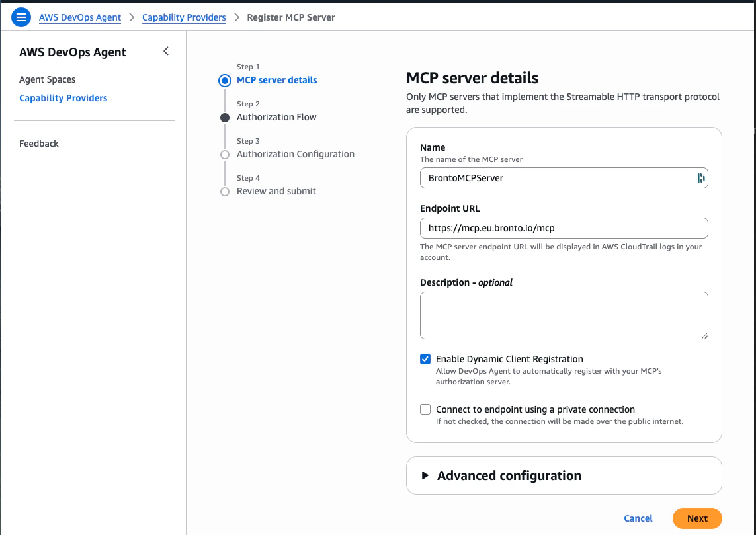This screenshot has height=535, width=756.
Task: Expand the Advanced configuration section
Action: coord(425,475)
